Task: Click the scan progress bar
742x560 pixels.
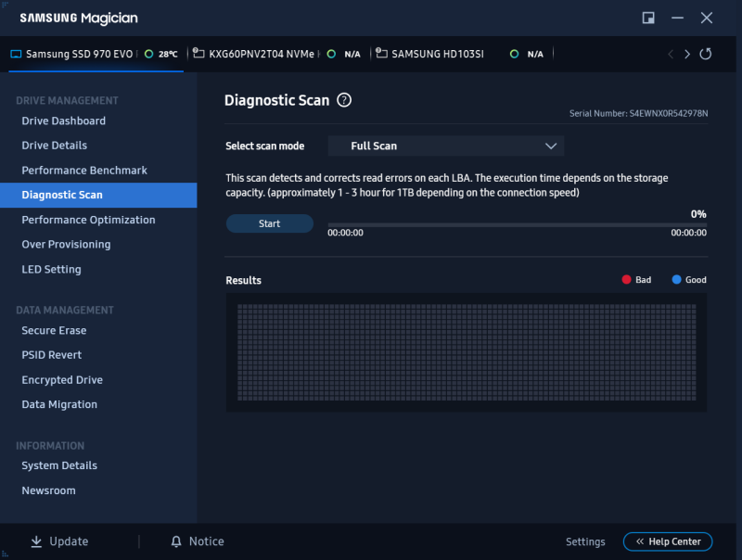Action: click(518, 225)
